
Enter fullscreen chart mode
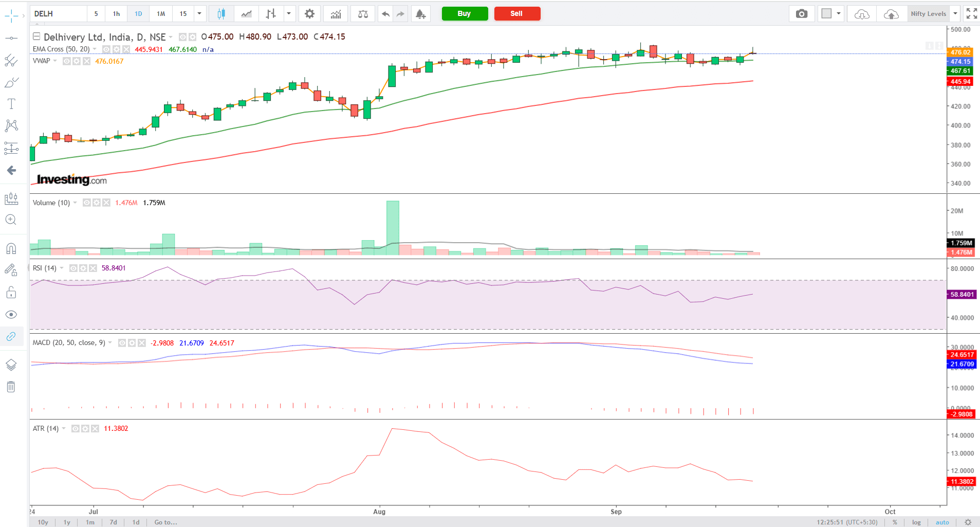[x=971, y=14]
